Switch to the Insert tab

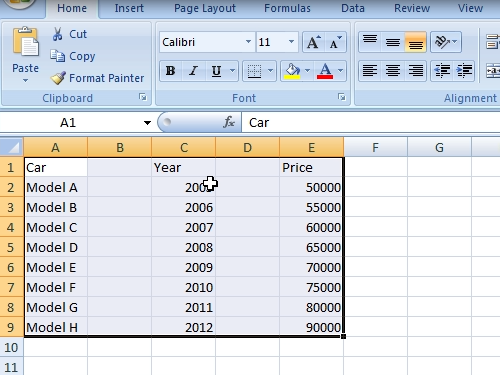129,8
